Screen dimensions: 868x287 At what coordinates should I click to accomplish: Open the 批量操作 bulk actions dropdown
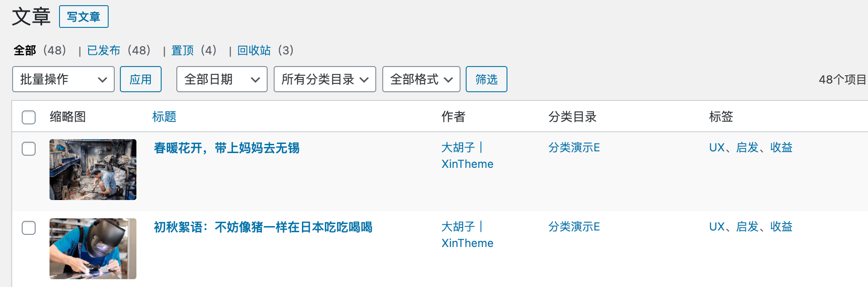pos(63,79)
